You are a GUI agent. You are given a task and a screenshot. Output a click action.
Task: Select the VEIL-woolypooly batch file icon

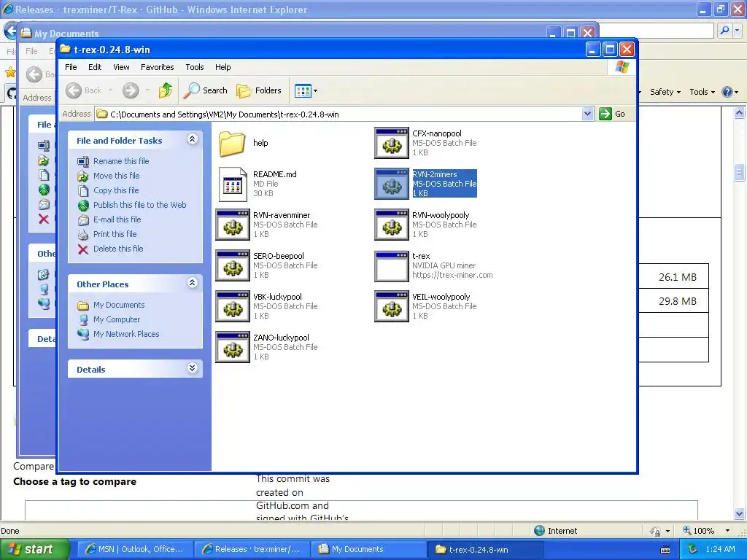(392, 307)
